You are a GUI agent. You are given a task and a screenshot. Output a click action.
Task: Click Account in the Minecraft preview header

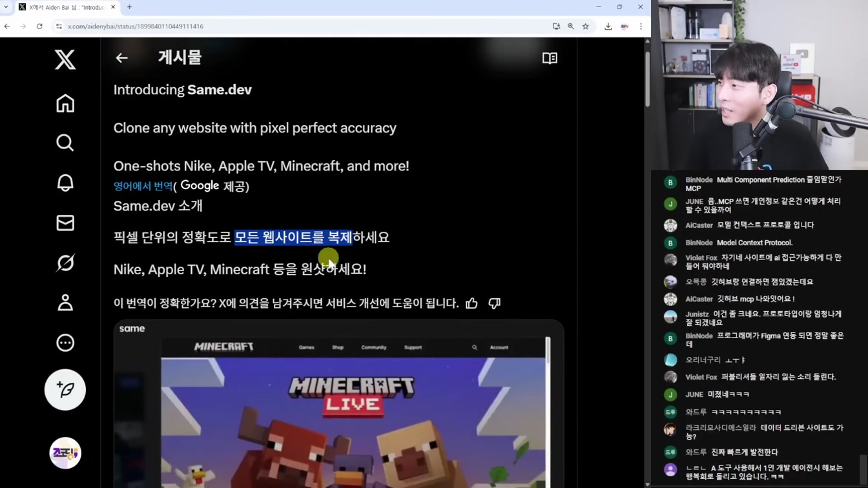click(x=499, y=347)
